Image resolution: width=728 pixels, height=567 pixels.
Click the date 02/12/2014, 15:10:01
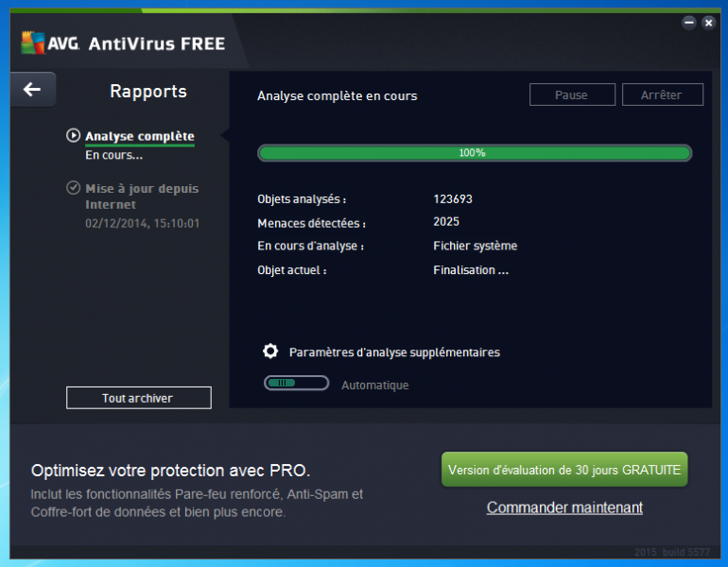142,224
